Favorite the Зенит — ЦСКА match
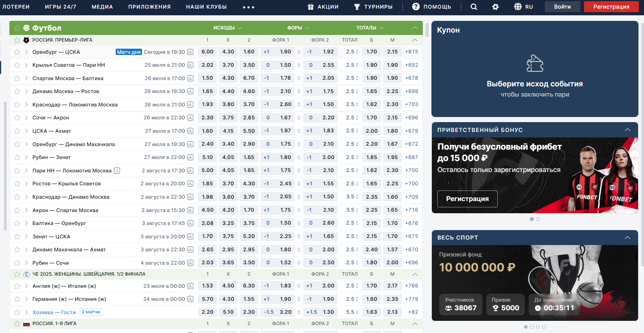 coord(17,236)
